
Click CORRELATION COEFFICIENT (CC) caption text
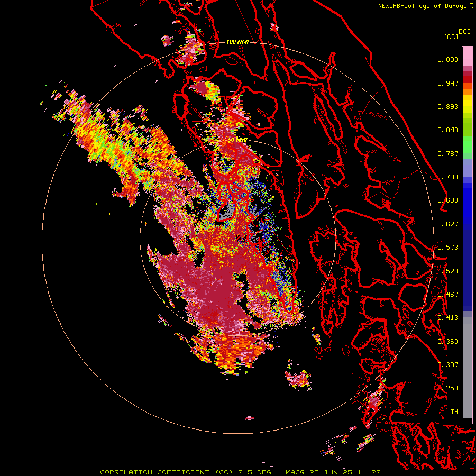[x=167, y=472]
